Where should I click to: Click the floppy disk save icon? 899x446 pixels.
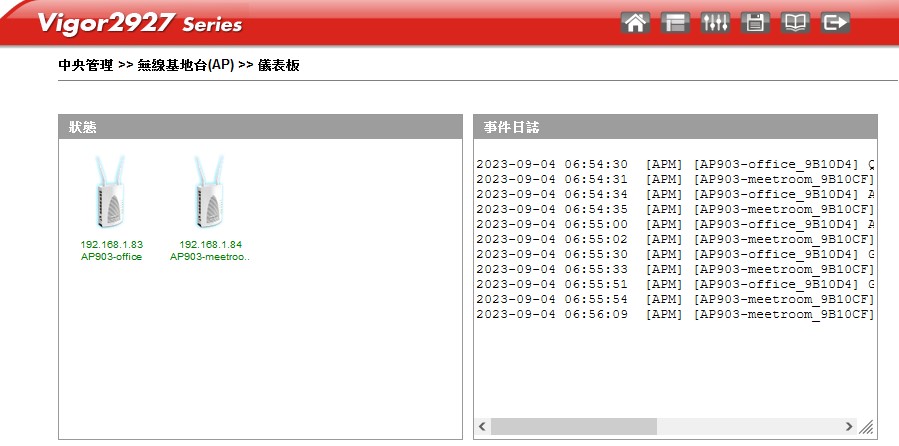[x=755, y=23]
